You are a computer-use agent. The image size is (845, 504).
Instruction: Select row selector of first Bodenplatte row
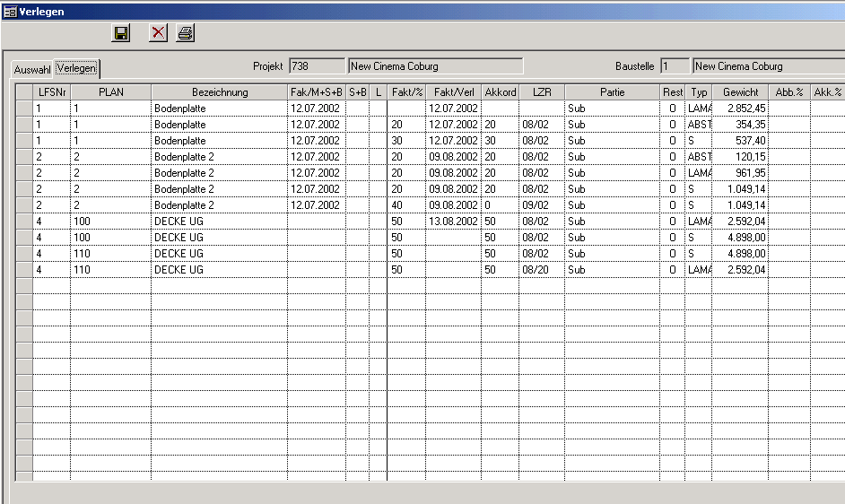24,109
